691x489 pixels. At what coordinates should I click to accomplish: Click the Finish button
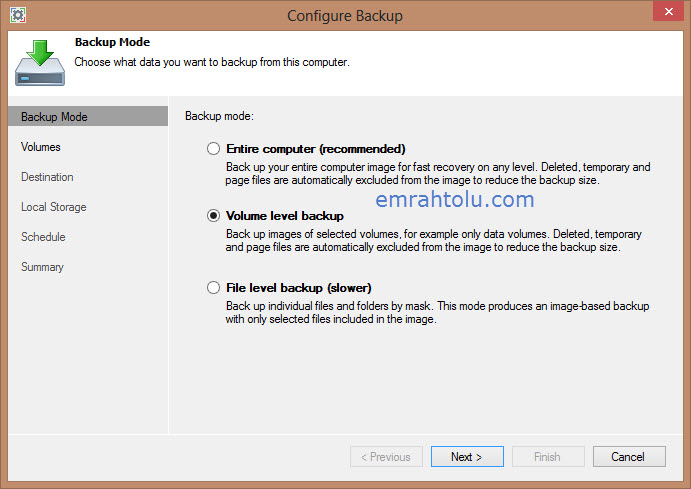coord(548,456)
